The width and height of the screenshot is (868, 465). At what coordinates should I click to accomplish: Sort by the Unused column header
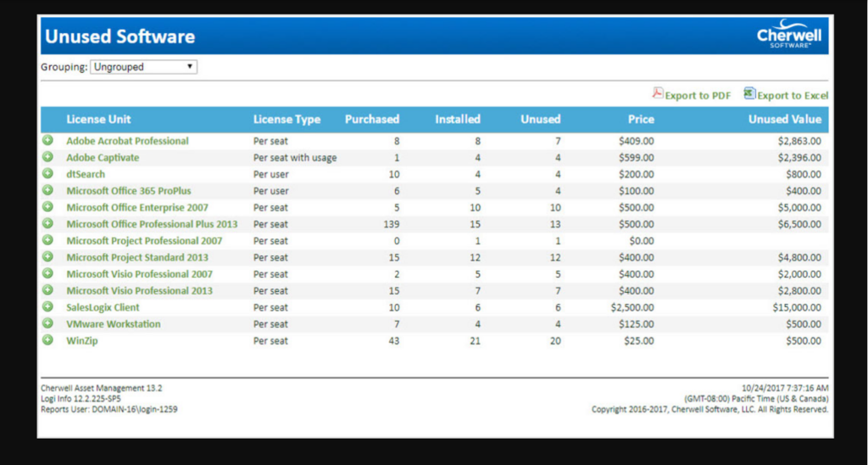(x=541, y=119)
